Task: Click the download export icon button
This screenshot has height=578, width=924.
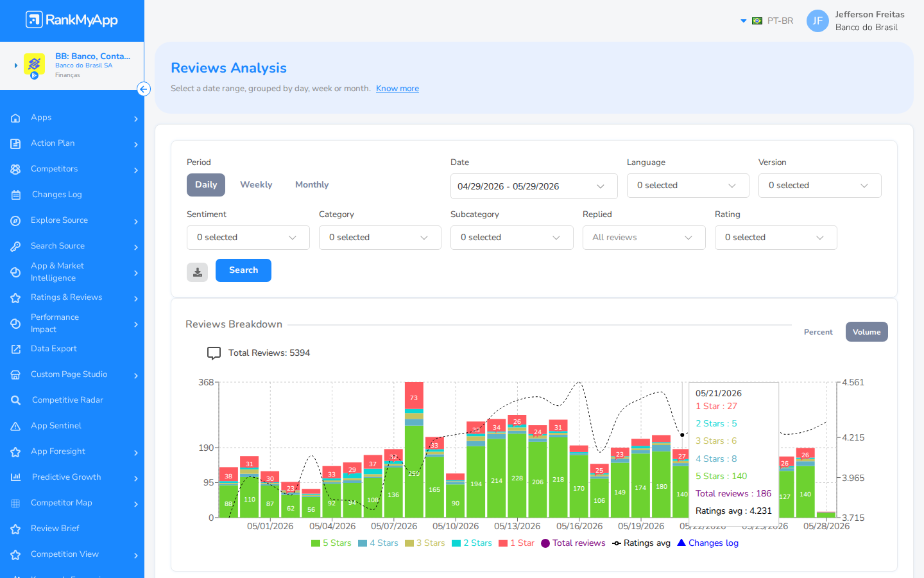Action: point(197,272)
